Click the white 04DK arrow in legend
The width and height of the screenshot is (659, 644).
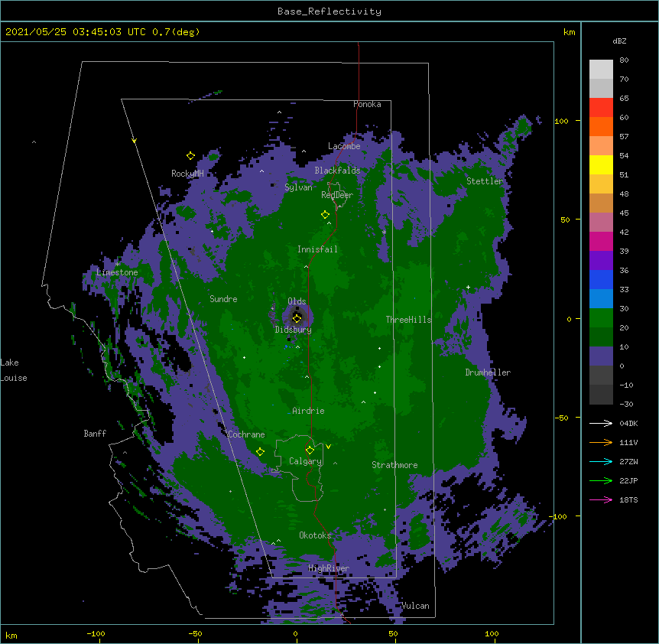tap(601, 423)
